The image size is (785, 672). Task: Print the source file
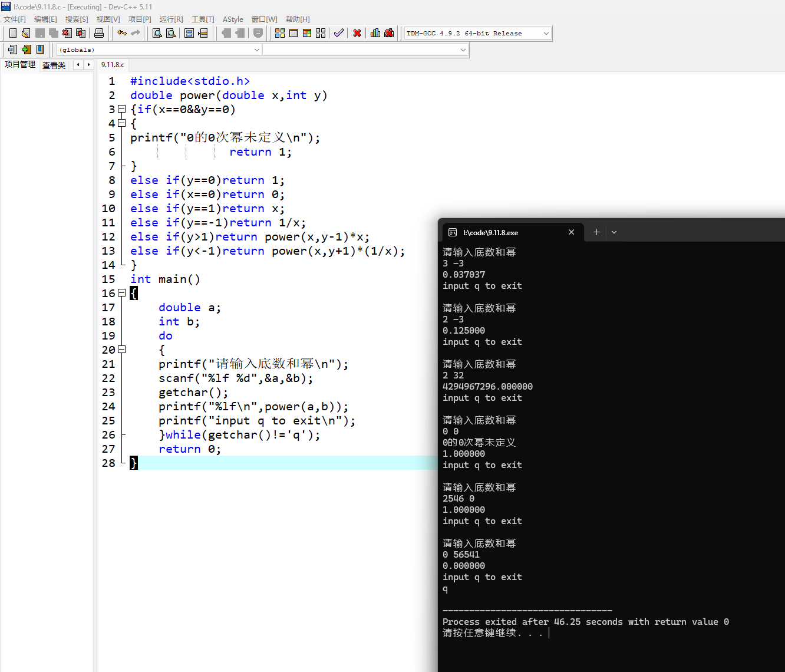[x=99, y=33]
